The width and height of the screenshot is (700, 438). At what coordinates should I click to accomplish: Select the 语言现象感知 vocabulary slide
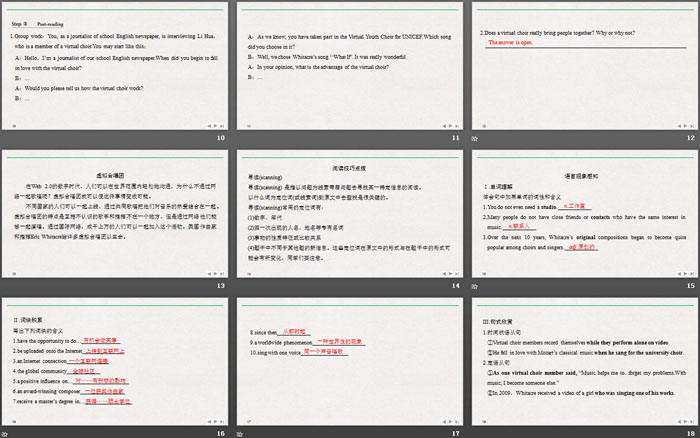click(x=582, y=212)
